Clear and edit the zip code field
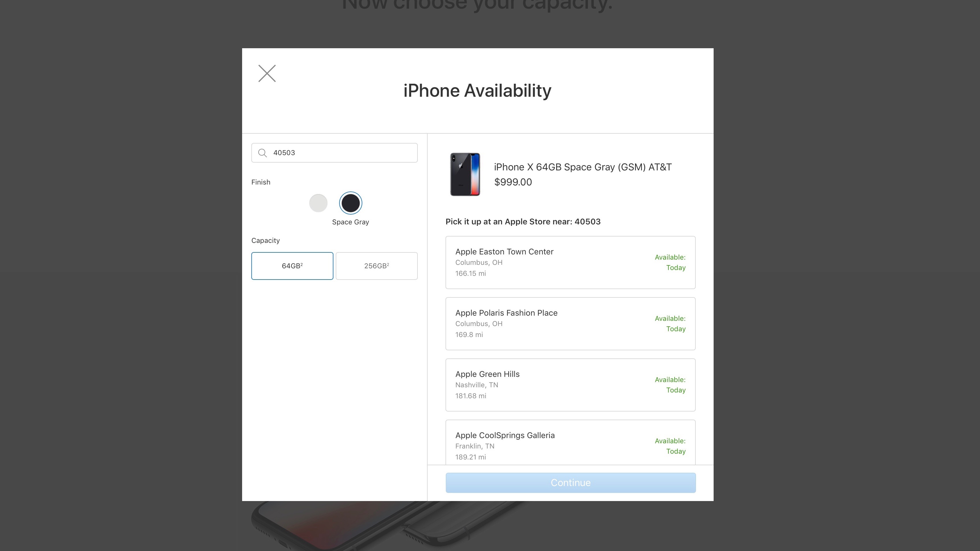 [x=335, y=152]
